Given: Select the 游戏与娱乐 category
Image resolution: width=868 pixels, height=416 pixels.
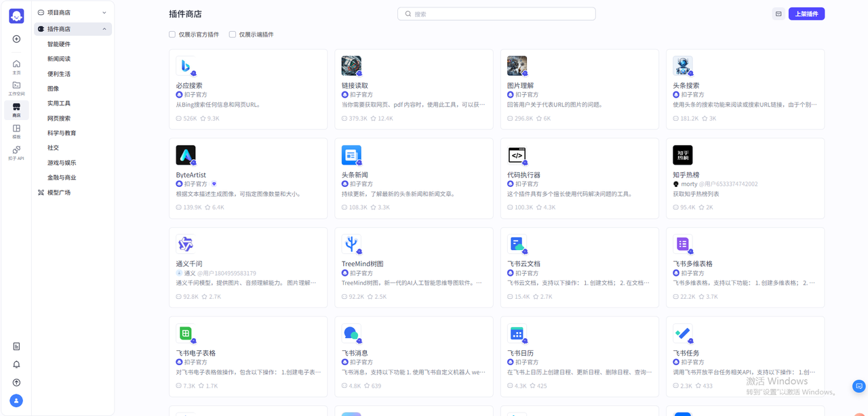Looking at the screenshot, I should point(61,163).
